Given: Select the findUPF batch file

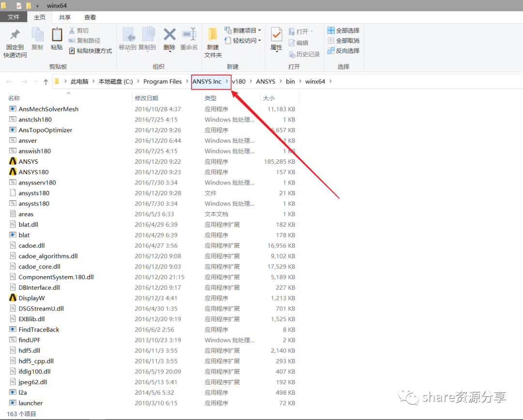Looking at the screenshot, I should [30, 340].
